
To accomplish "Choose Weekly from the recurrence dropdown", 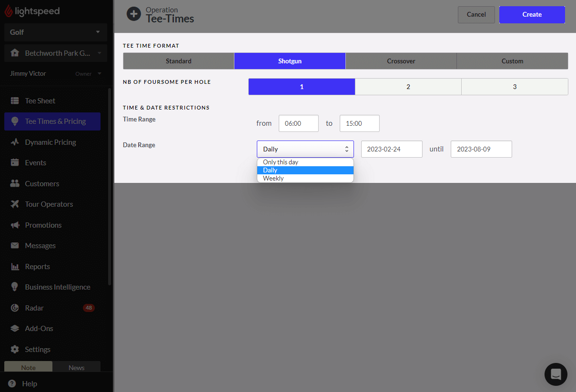I will (x=273, y=178).
